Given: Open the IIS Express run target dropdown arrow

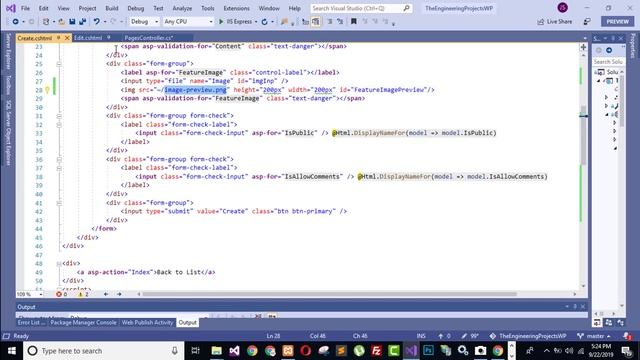Looking at the screenshot, I should [256, 22].
